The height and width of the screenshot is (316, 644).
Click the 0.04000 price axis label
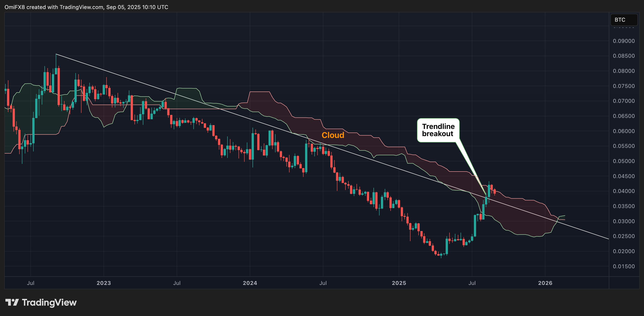(624, 191)
